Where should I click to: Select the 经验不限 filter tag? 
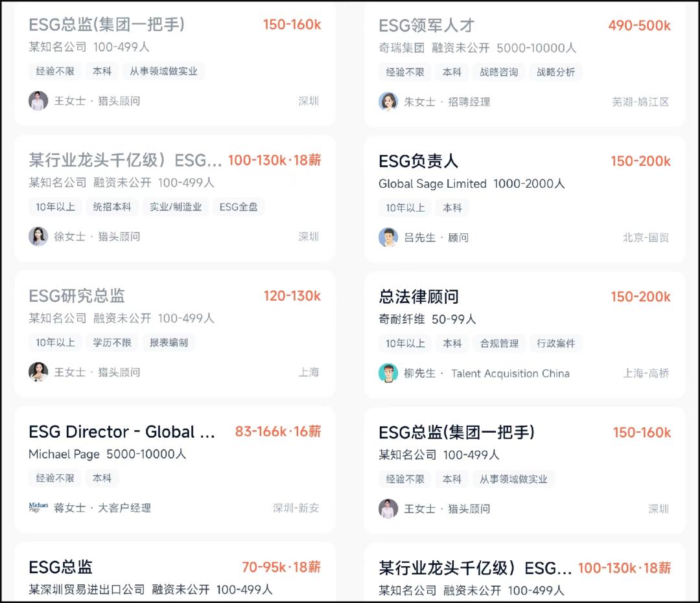[x=55, y=72]
